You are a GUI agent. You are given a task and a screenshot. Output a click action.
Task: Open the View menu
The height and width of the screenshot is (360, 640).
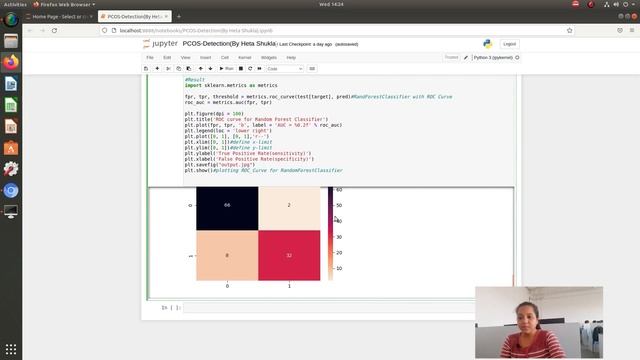pyautogui.click(x=186, y=58)
